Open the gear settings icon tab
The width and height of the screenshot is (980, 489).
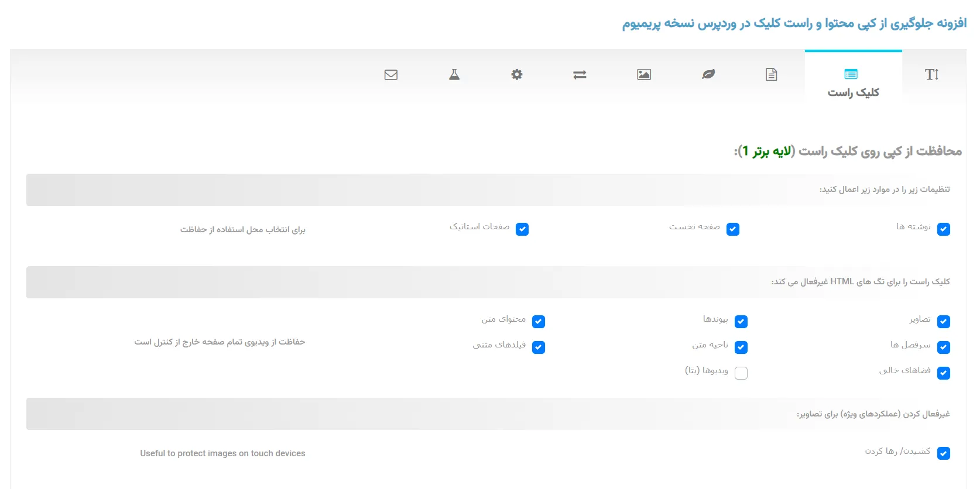[517, 74]
